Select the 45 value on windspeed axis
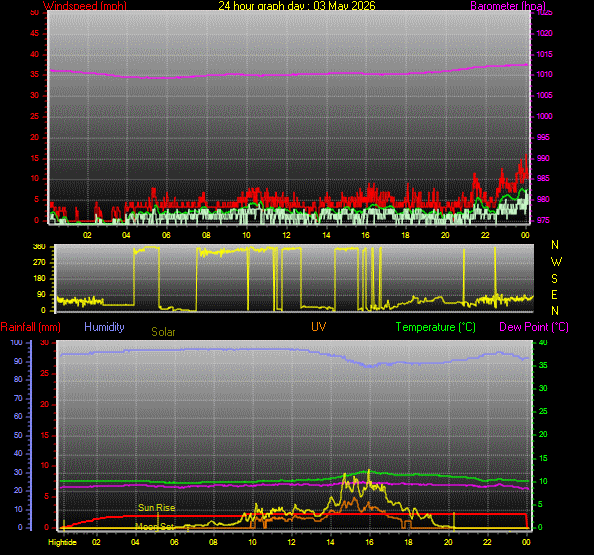The width and height of the screenshot is (594, 555). coord(34,33)
